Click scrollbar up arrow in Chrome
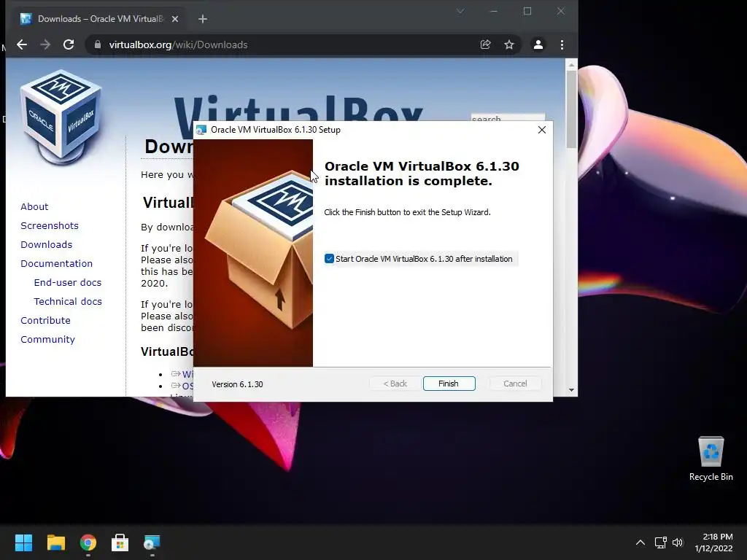The height and width of the screenshot is (560, 747). point(571,64)
